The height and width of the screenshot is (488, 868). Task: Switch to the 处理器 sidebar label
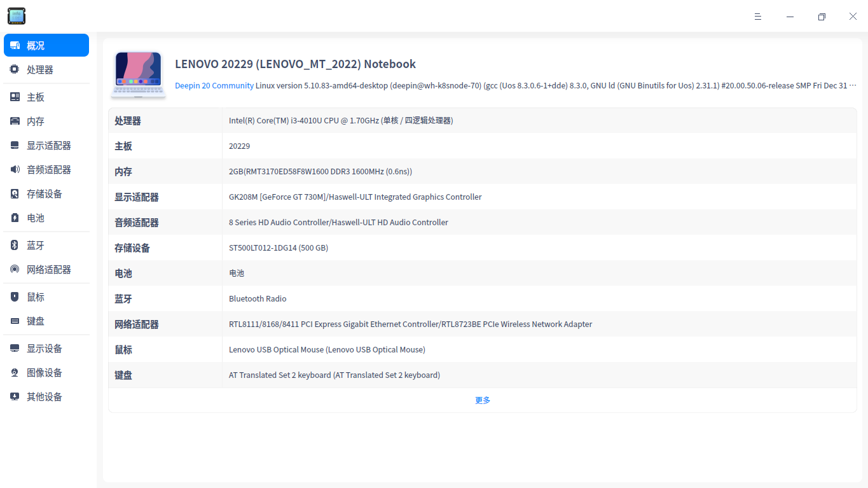pos(40,69)
